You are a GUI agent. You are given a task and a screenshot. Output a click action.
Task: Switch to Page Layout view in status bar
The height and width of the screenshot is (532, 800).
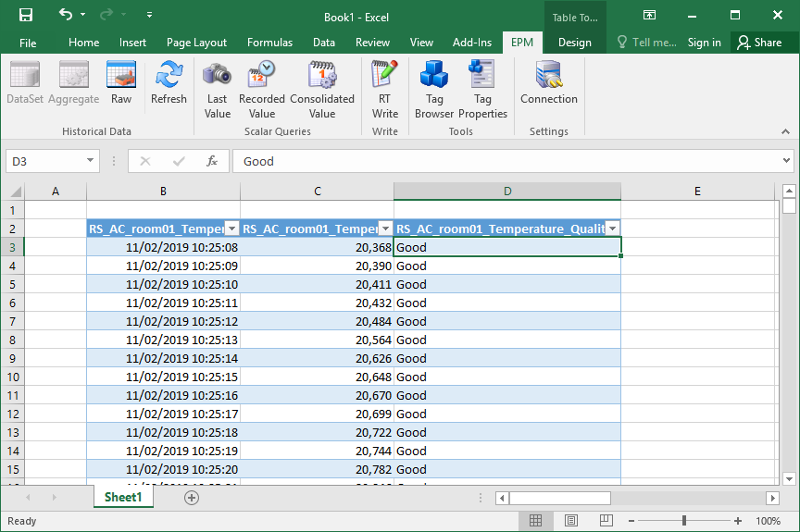571,521
